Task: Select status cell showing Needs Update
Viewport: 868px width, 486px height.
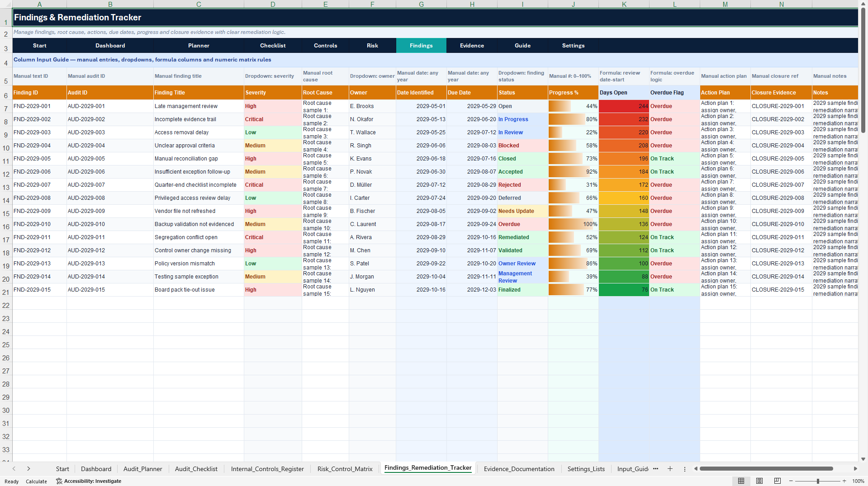Action: 522,211
